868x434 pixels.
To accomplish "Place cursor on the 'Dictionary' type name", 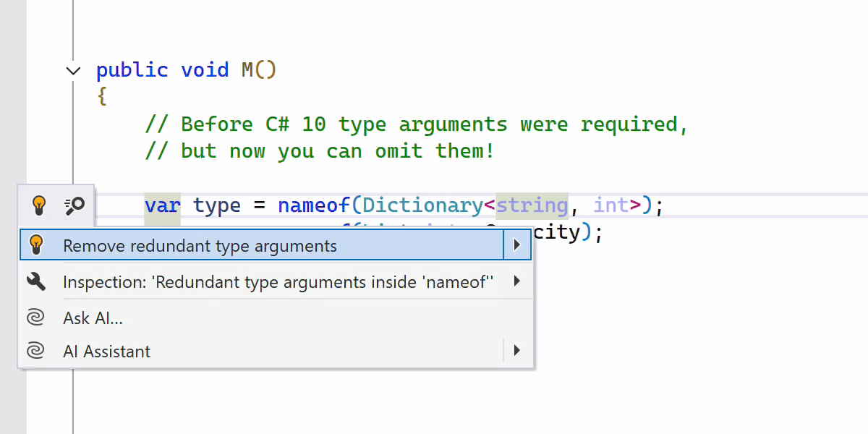I will tap(422, 205).
